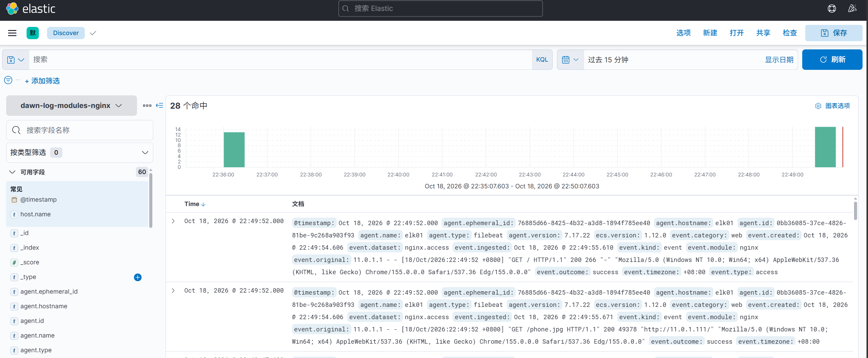Focus the 搜索 Elastic global search box

440,9
